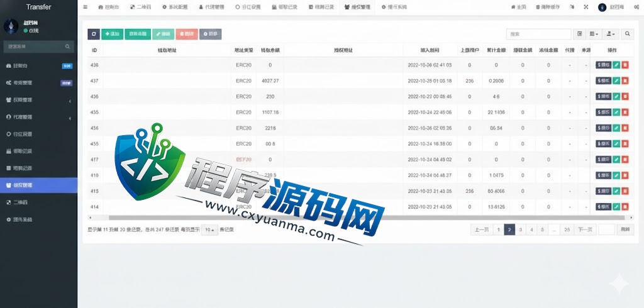Viewport: 644px width, 308px height.
Task: Click dollar button in row 413
Action: pos(603,191)
